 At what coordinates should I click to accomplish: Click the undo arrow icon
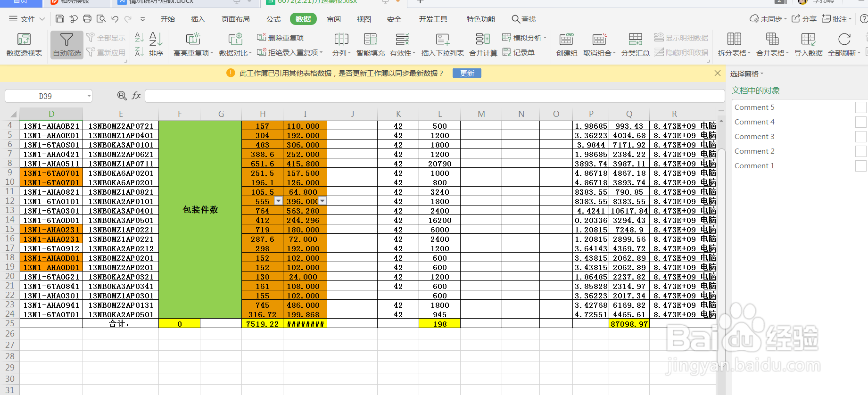(115, 19)
